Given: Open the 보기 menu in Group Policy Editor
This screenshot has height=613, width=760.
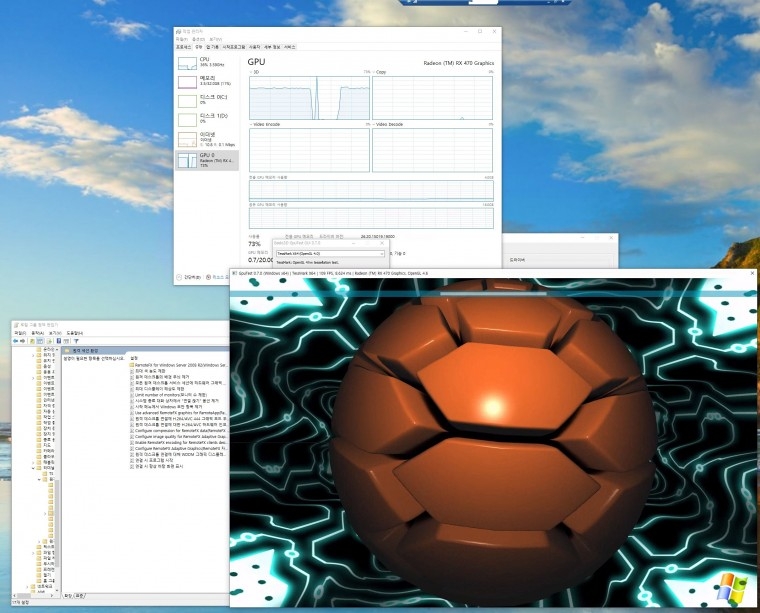Looking at the screenshot, I should coord(55,333).
